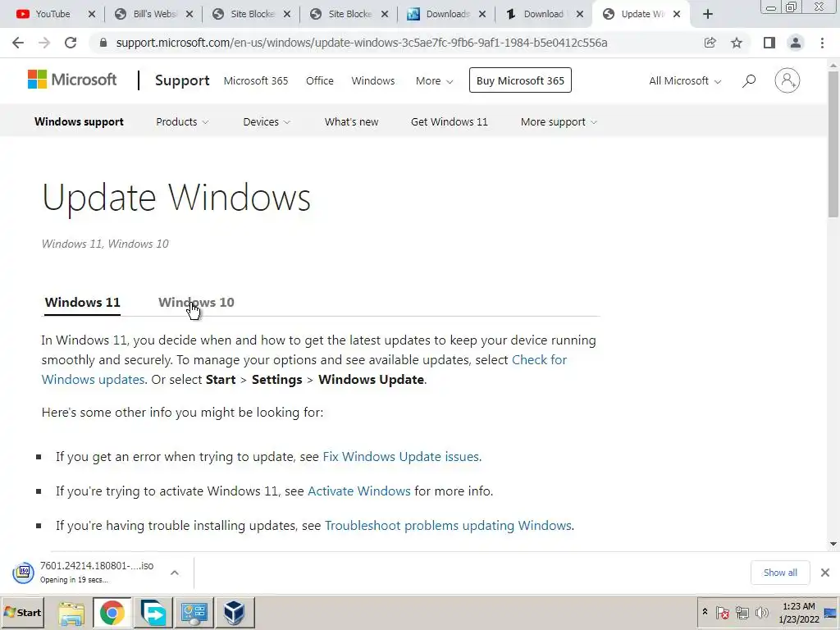Switch to the Download tab
This screenshot has height=630, width=840.
543,14
